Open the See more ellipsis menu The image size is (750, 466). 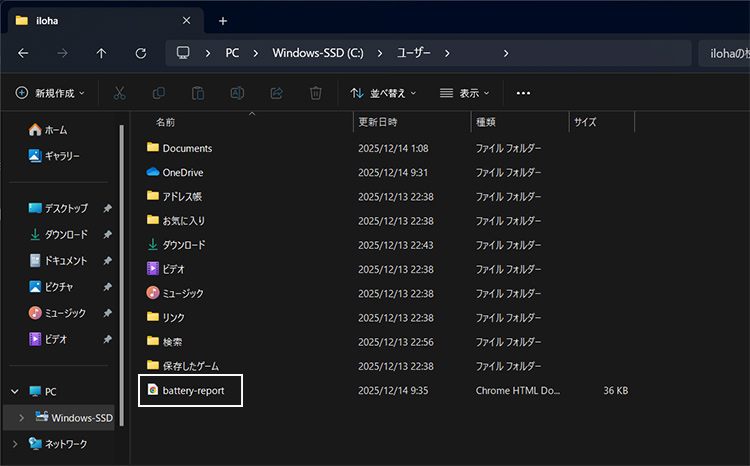(523, 93)
